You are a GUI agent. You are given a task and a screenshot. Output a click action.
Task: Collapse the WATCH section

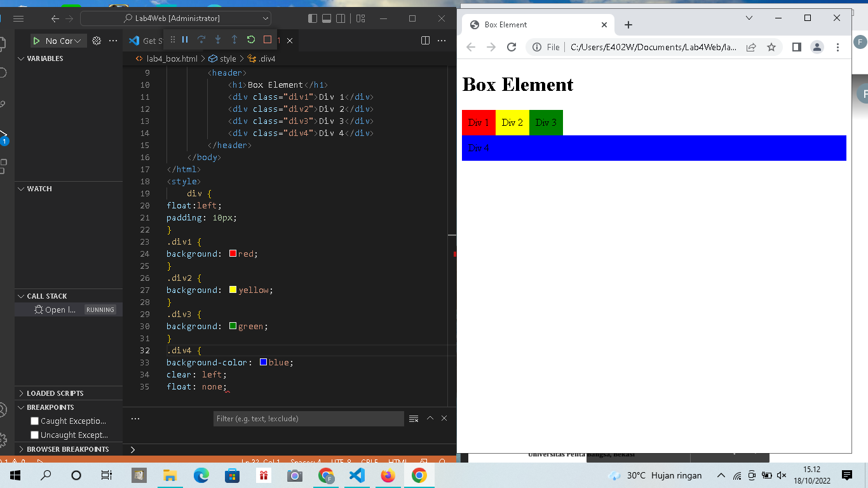tap(20, 189)
